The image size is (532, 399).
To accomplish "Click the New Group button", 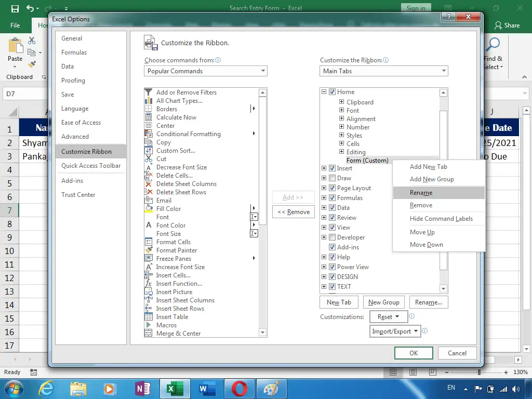I will (384, 302).
